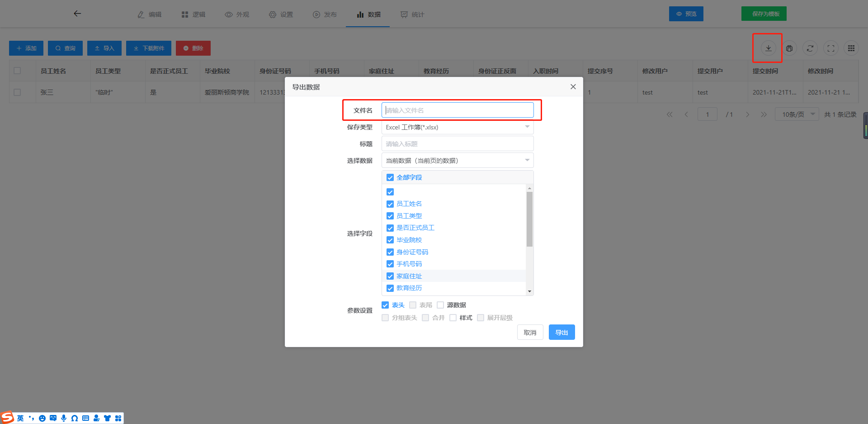Toggle the fullscreen icon in toolbar
The width and height of the screenshot is (868, 424).
(831, 48)
